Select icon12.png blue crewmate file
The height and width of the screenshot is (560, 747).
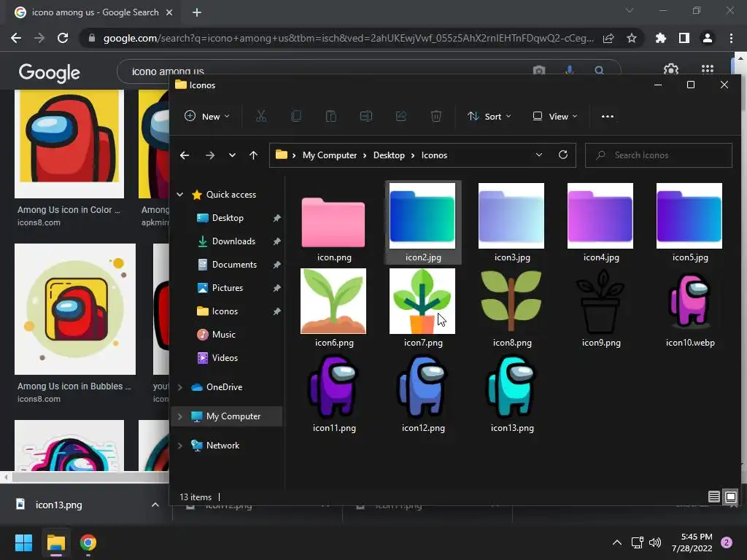point(422,393)
